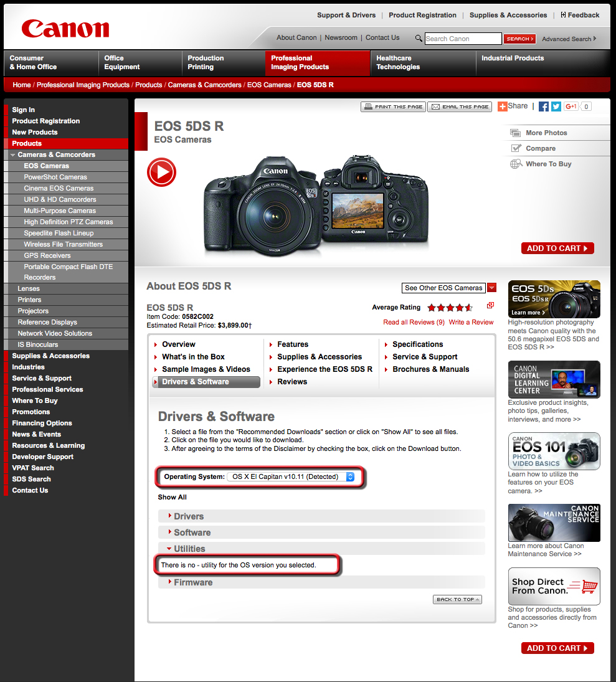Image resolution: width=616 pixels, height=682 pixels.
Task: Open More Photos gallery icon
Action: point(516,133)
